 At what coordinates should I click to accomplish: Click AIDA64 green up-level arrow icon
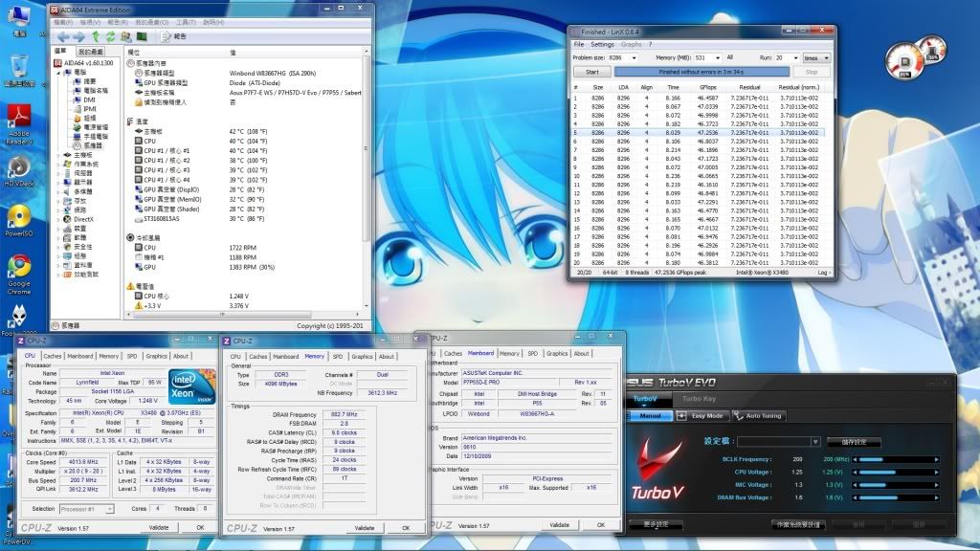(95, 37)
